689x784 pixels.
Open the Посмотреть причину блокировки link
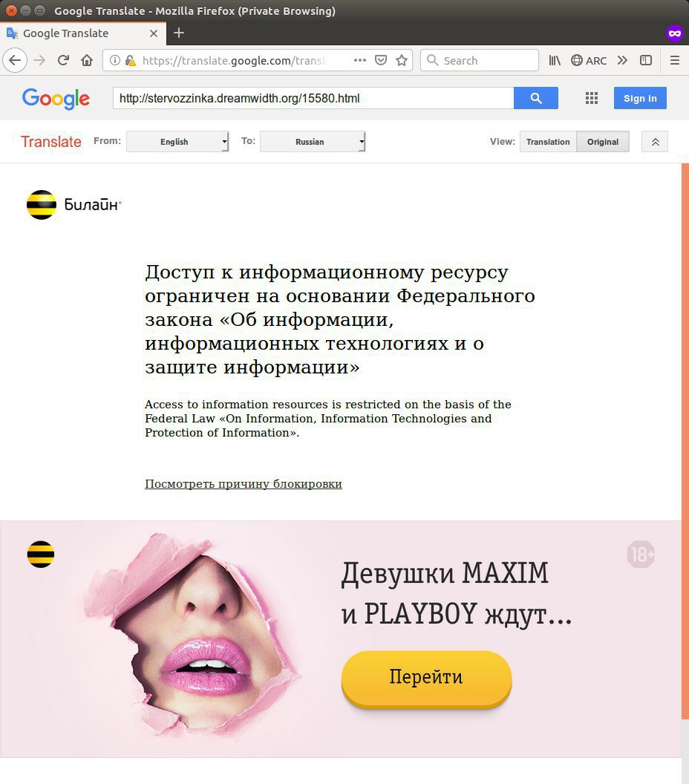244,484
